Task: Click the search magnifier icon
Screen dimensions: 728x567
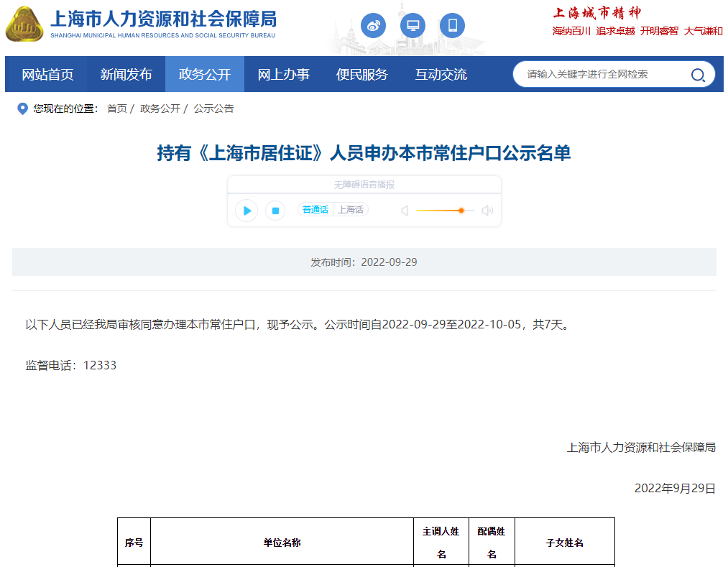Action: 698,75
